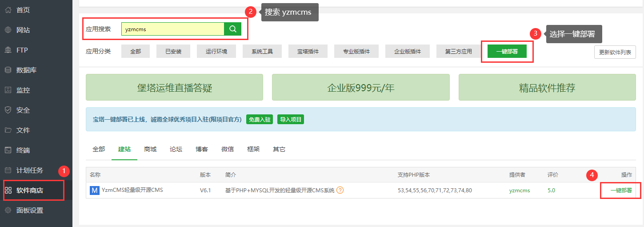Open the 计划任务 calendar icon in sidebar
Image resolution: width=644 pixels, height=227 pixels.
click(8, 170)
